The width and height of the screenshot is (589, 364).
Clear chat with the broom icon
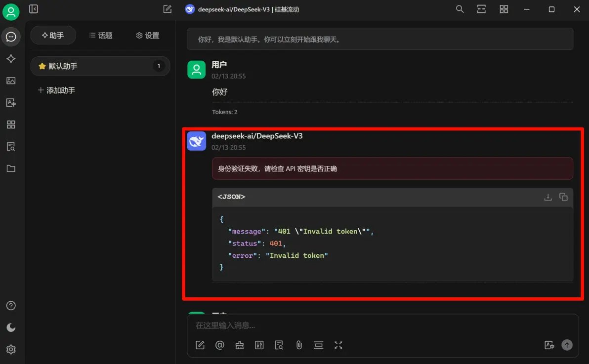click(x=240, y=345)
